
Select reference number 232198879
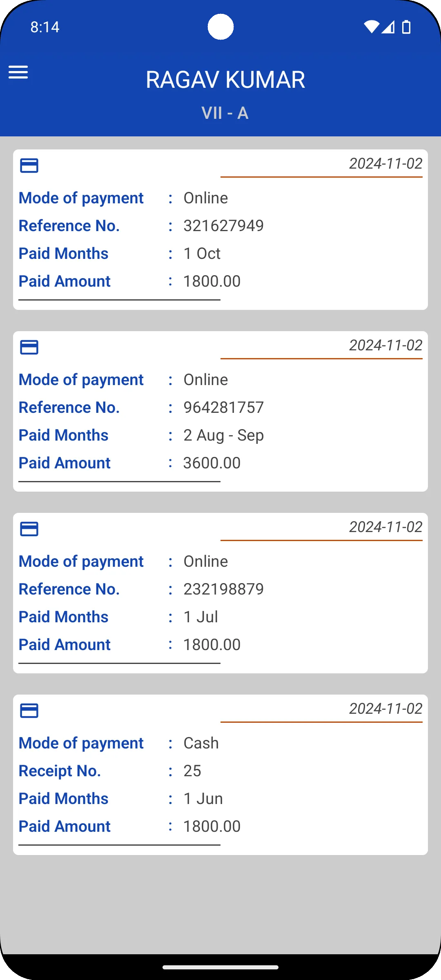[223, 589]
